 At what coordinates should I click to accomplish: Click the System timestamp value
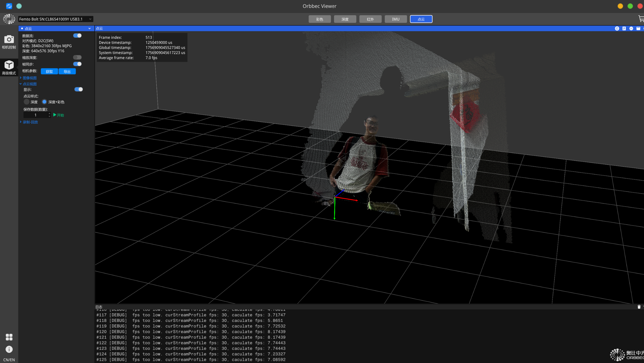coord(165,53)
